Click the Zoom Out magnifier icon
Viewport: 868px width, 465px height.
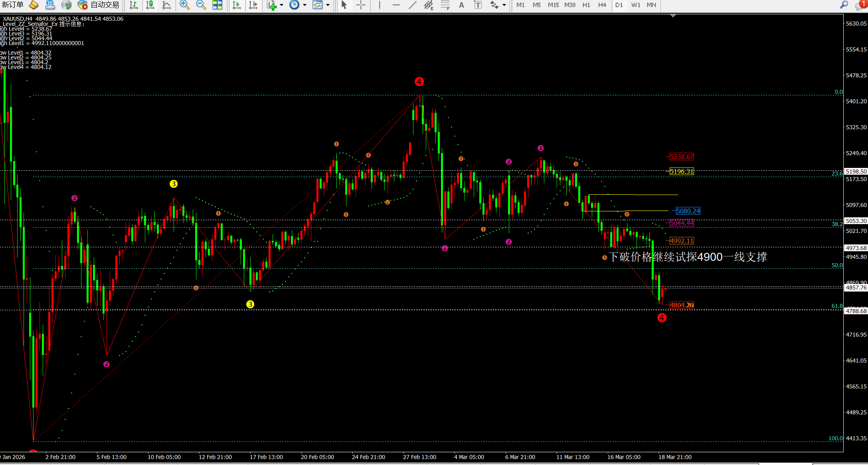[201, 5]
